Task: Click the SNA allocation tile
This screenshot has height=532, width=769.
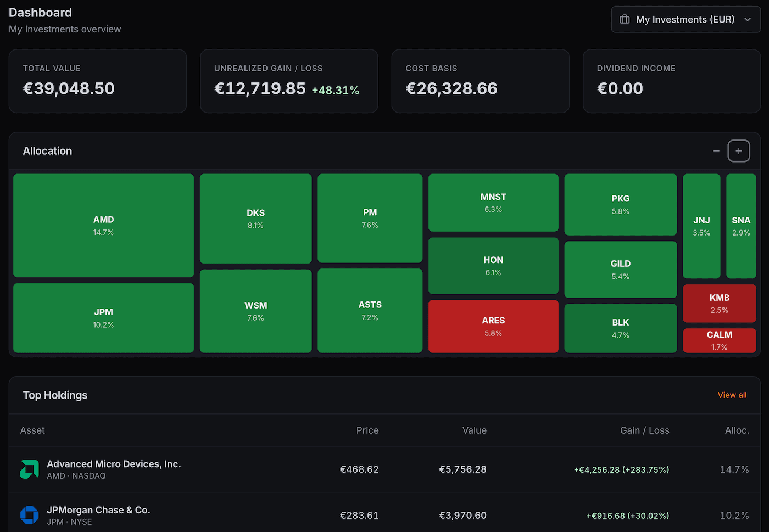Action: [741, 226]
